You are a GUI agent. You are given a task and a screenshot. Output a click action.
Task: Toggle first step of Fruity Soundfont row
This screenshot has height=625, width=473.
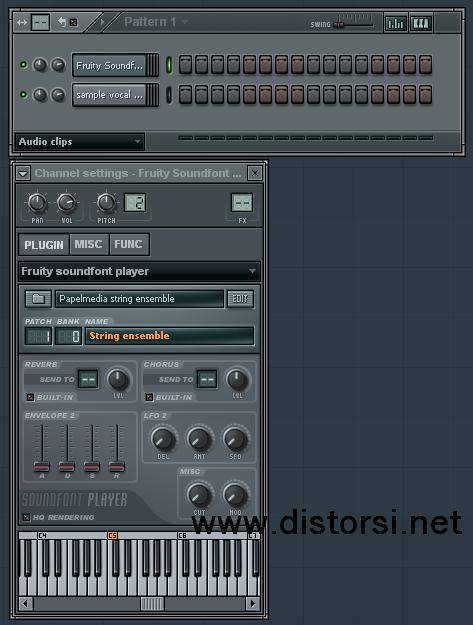[x=185, y=65]
